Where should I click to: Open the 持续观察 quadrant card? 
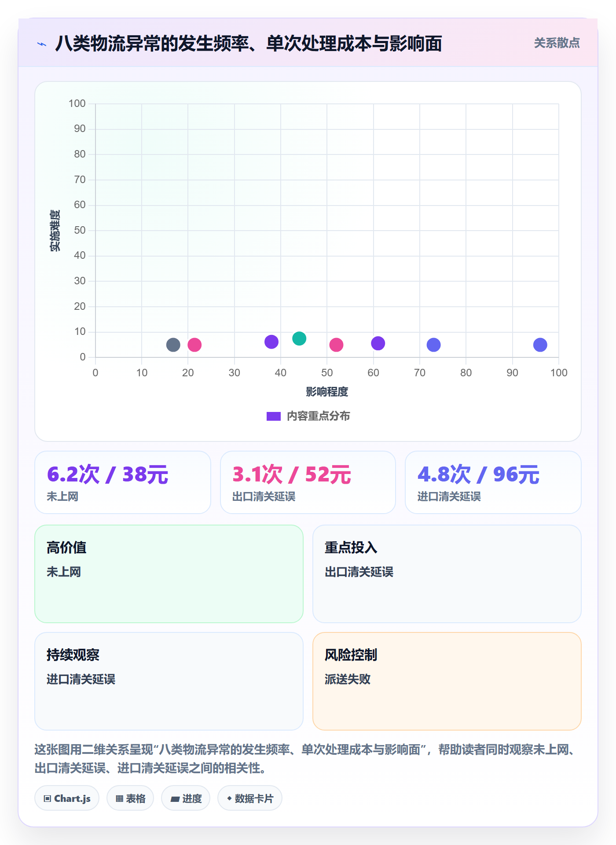[x=169, y=681]
